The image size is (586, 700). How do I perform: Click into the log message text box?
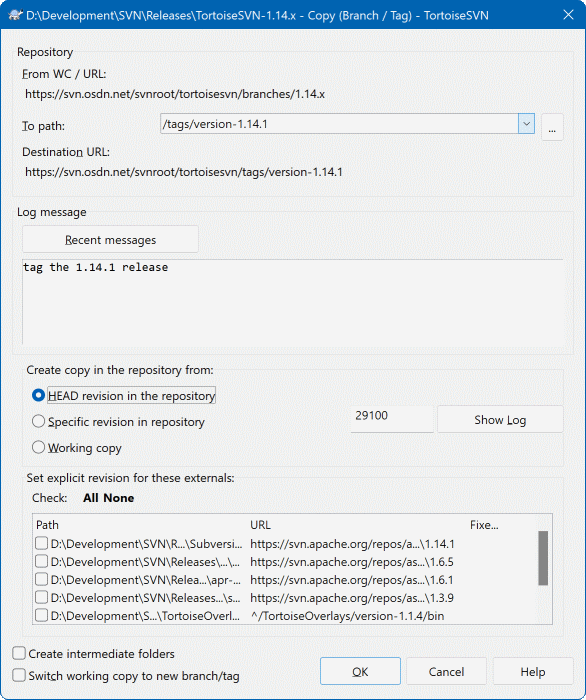292,301
